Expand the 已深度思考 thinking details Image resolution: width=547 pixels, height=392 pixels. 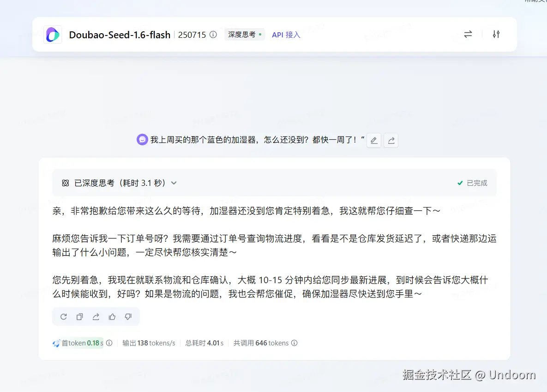[174, 183]
